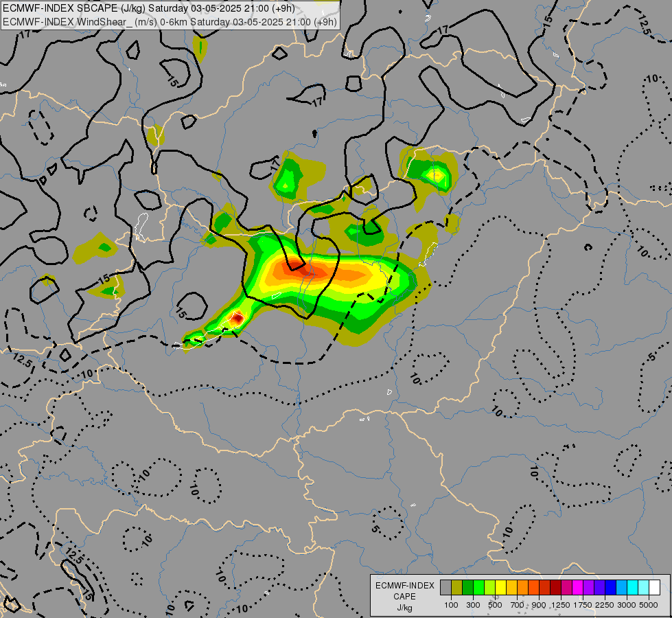Select the dark blue legend swatch
The width and height of the screenshot is (672, 618).
(x=611, y=587)
